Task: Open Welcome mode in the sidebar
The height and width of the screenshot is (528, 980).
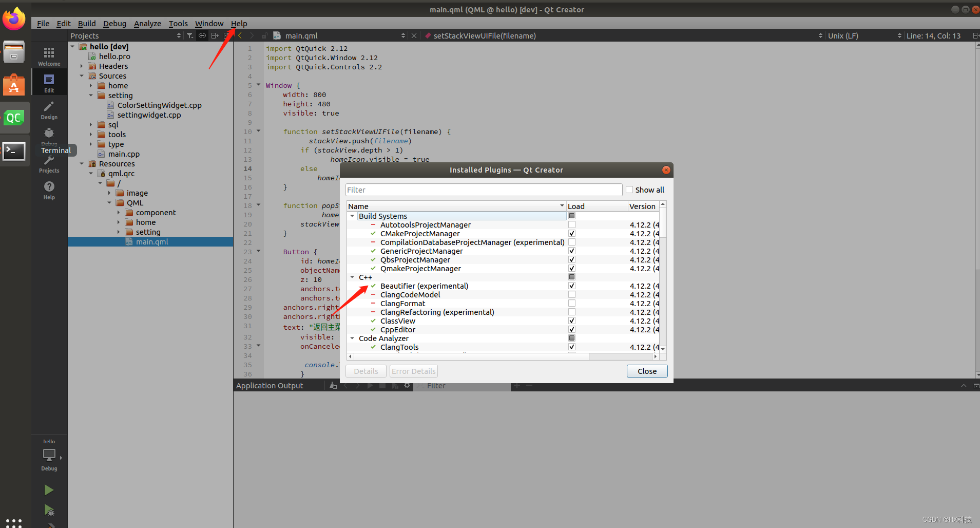Action: (49, 56)
